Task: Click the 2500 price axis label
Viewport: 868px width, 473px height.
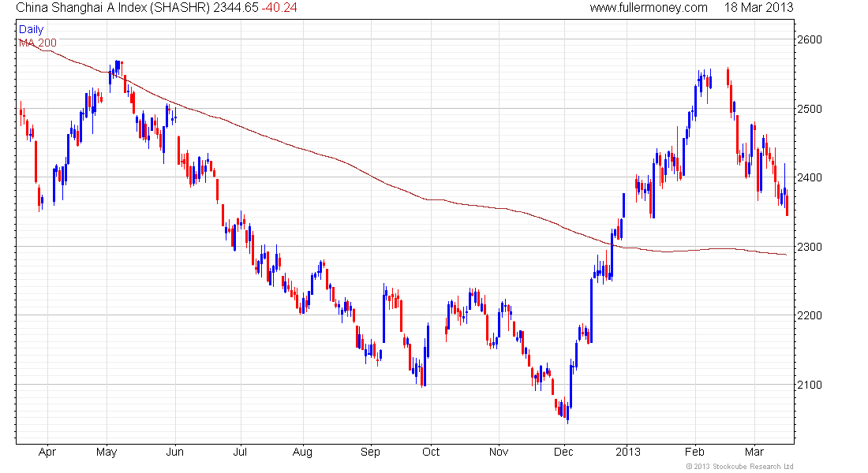Action: pyautogui.click(x=810, y=109)
